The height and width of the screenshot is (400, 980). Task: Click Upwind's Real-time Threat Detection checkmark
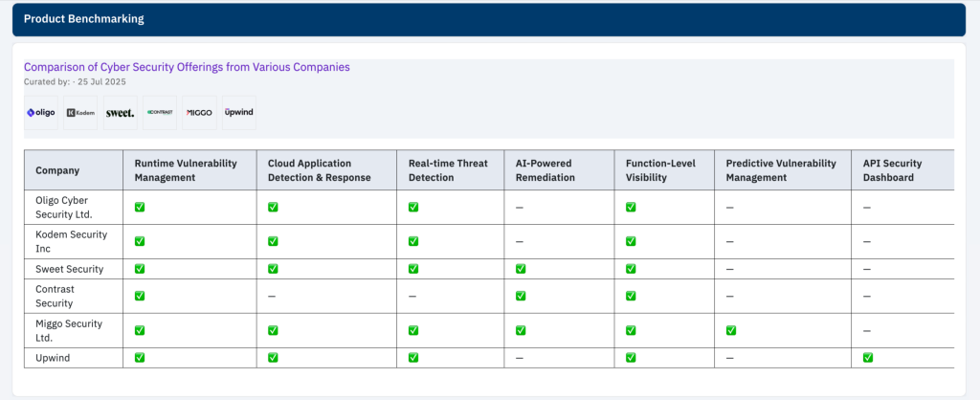point(413,358)
